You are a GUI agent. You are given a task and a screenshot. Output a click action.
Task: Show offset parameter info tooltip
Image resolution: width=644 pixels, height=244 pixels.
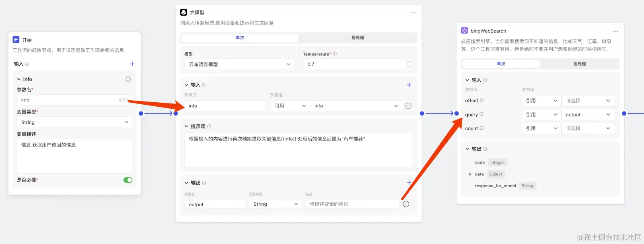(x=482, y=100)
